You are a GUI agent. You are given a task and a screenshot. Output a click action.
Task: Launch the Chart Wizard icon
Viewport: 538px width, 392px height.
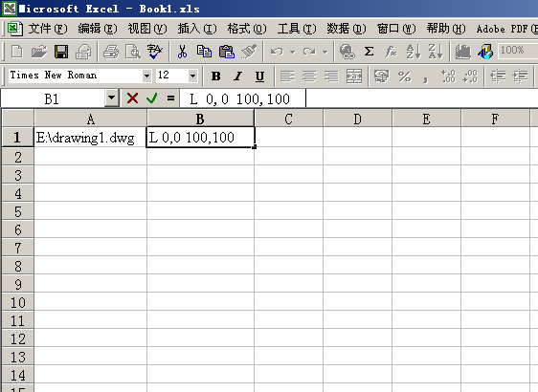[x=463, y=52]
